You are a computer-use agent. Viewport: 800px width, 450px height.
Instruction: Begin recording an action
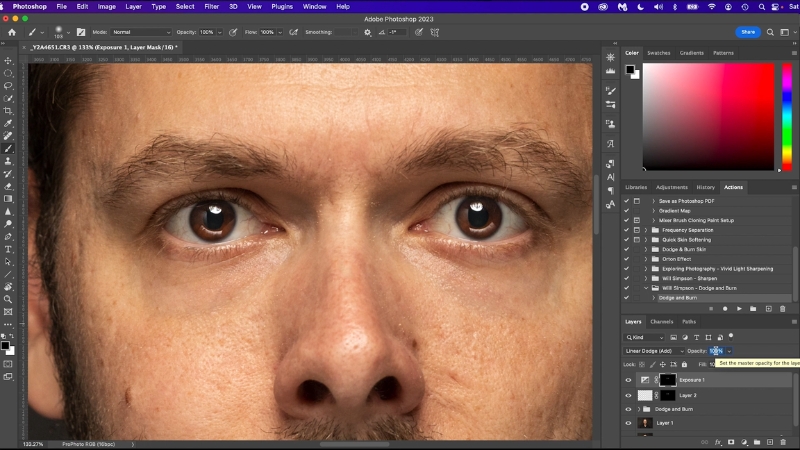[x=725, y=309]
